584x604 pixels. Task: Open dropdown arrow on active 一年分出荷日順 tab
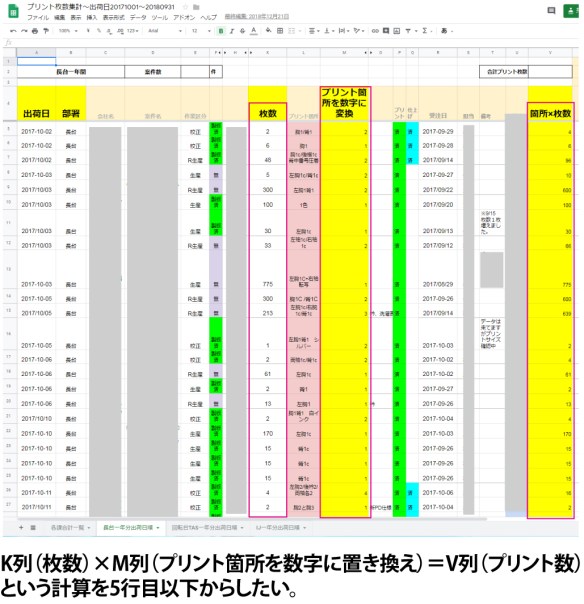(x=158, y=528)
